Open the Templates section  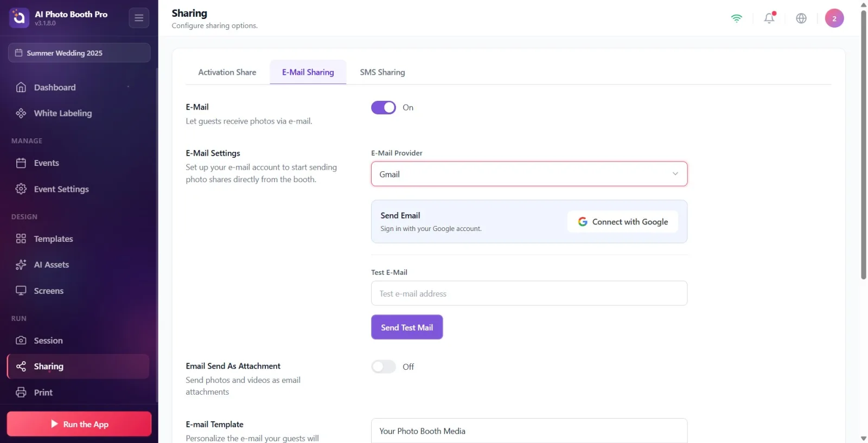[78, 239]
